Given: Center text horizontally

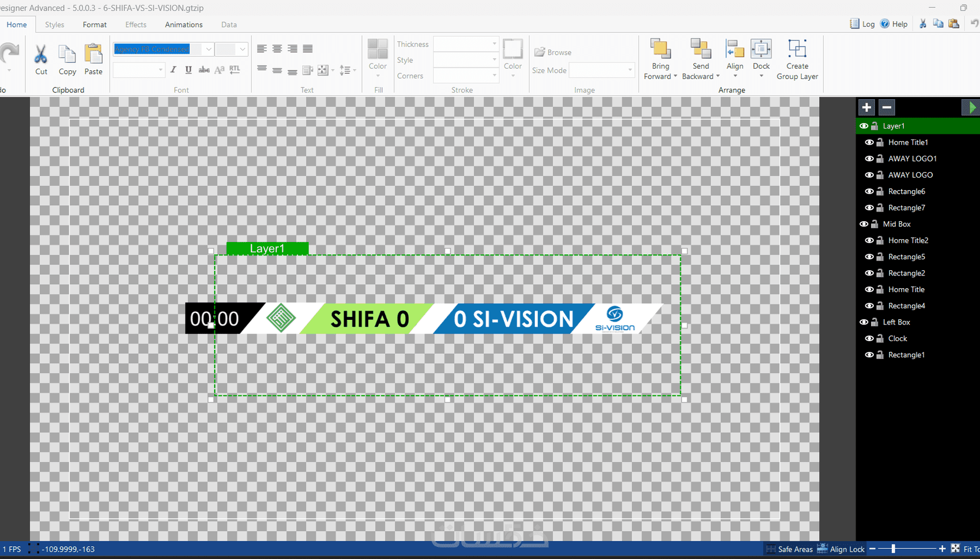Looking at the screenshot, I should (277, 49).
